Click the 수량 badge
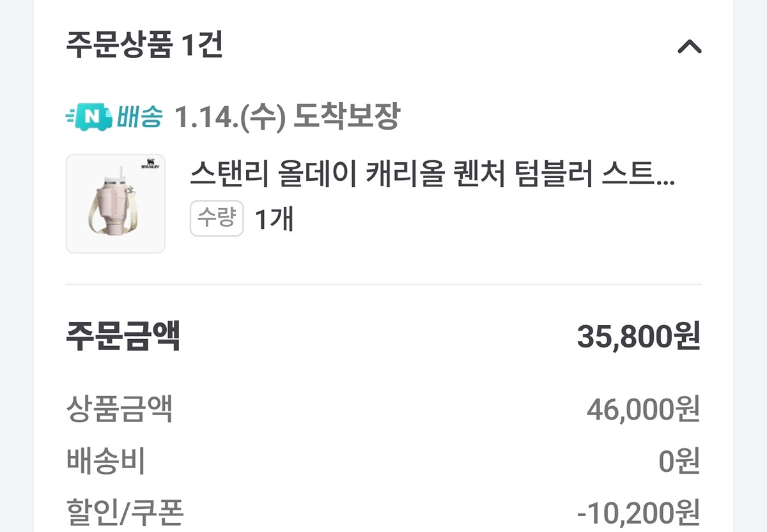Image resolution: width=767 pixels, height=532 pixels. click(x=217, y=219)
